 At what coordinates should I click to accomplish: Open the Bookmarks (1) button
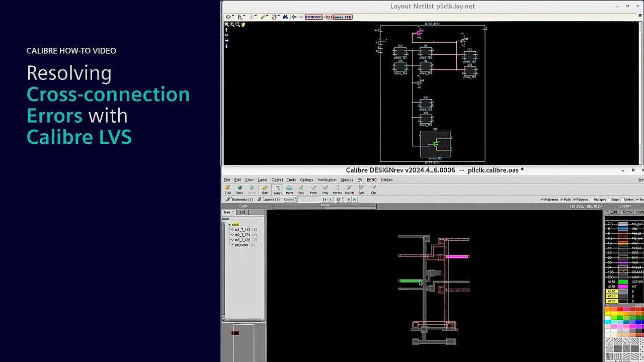click(239, 200)
